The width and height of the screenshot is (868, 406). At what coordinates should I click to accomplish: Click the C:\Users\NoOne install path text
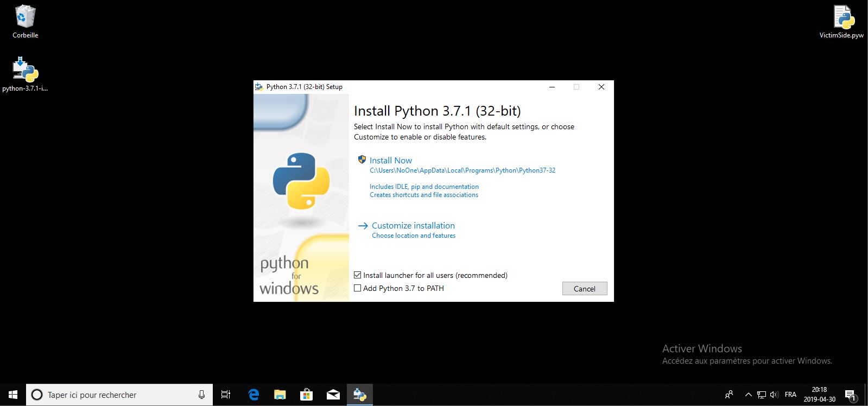462,170
